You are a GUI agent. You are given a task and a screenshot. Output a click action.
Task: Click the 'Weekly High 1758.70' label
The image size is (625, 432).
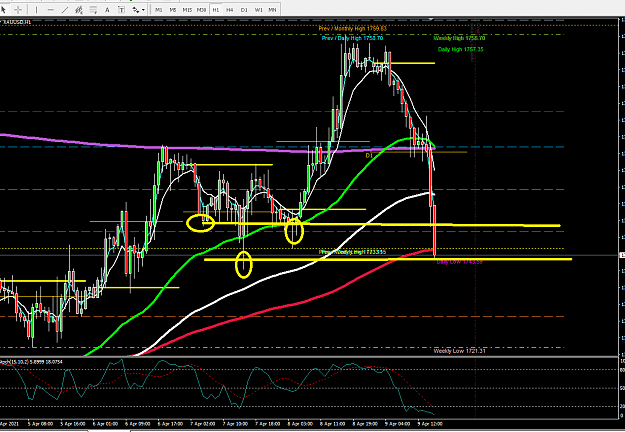459,38
